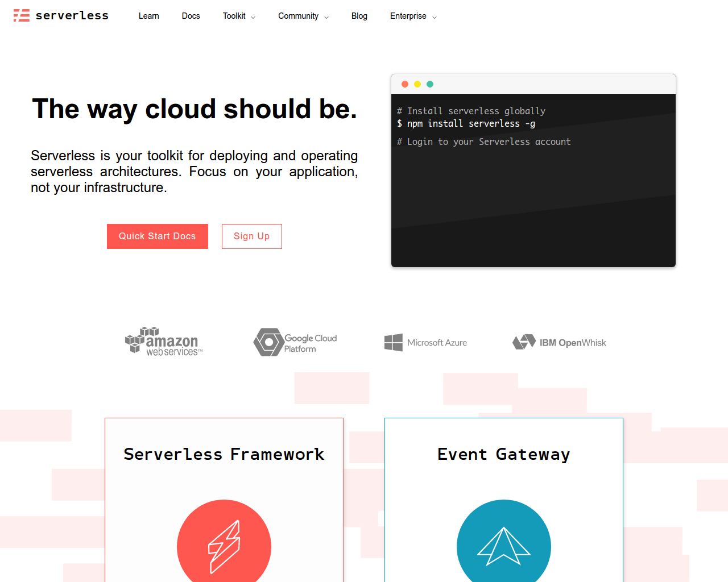Expand the Toolkit dropdown chevron

[x=253, y=17]
